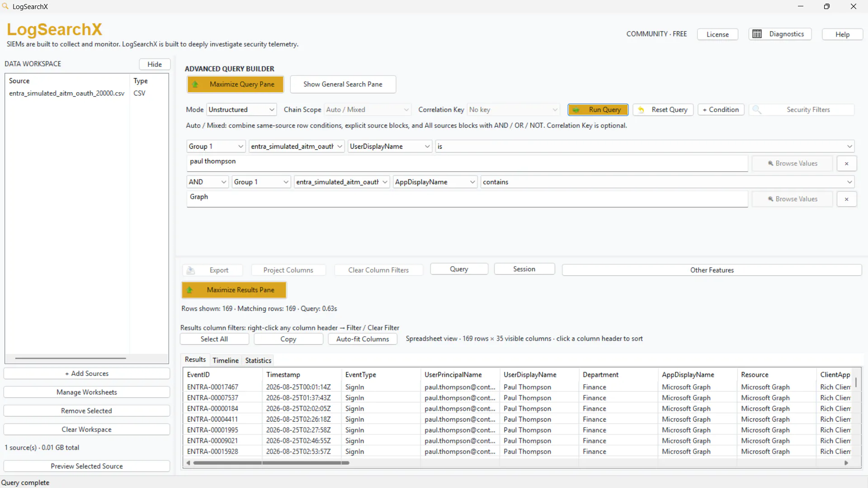Open the Correlation Key dropdown
Image resolution: width=868 pixels, height=488 pixels.
pos(514,110)
